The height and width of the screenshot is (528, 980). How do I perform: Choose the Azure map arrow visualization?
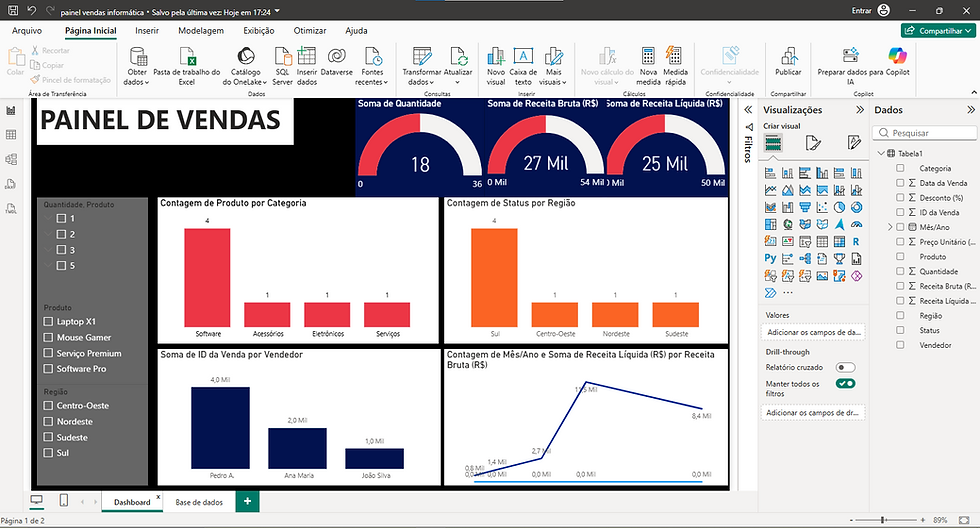point(839,224)
